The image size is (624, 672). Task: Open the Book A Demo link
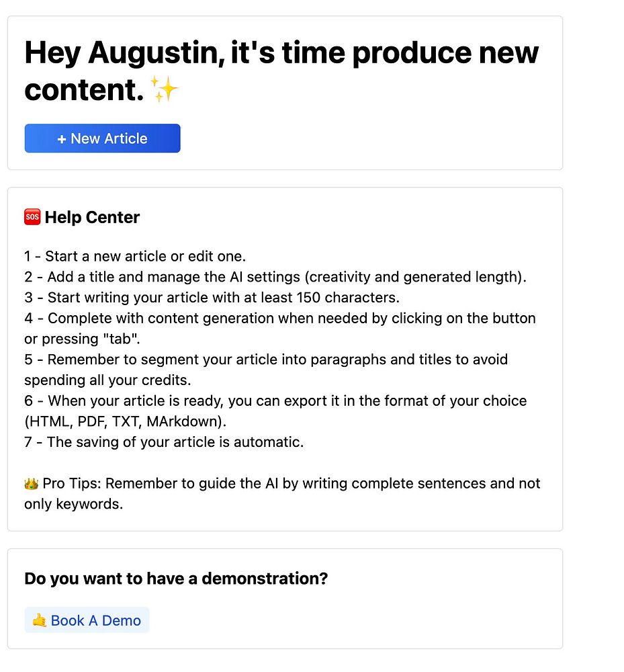(87, 620)
